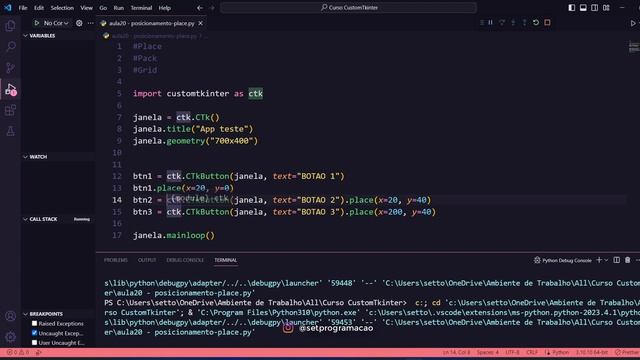Viewport: 640px width, 360px height.
Task: Open the Testing flask view
Action: pyautogui.click(x=11, y=131)
